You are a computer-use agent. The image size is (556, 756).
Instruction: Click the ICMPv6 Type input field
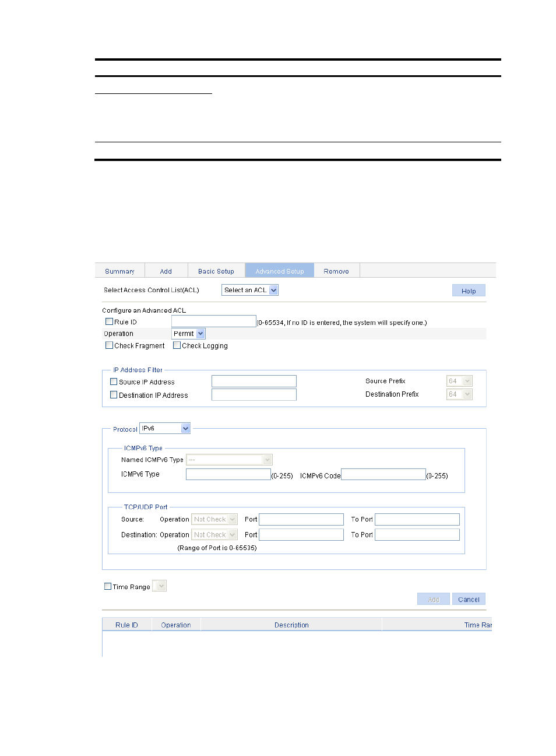pos(228,474)
